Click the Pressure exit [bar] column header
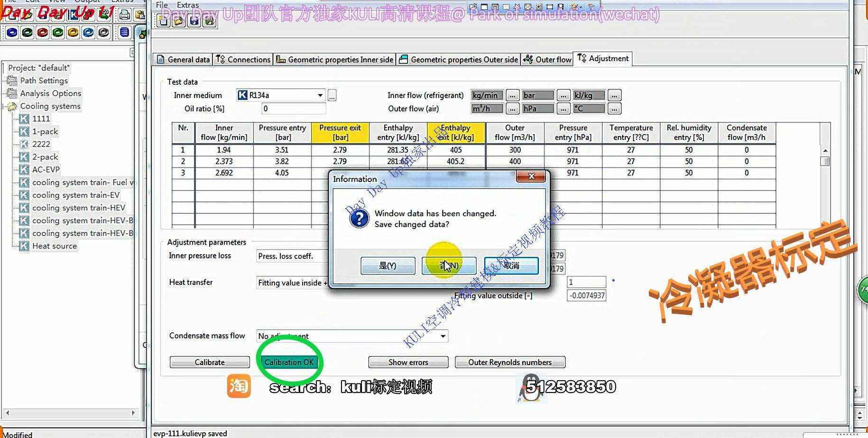Viewport: 868px width, 438px height. coord(340,133)
